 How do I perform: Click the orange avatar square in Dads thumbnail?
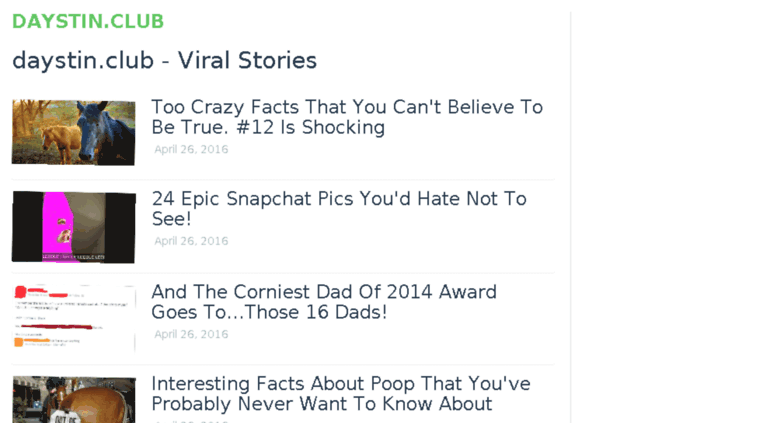19,342
